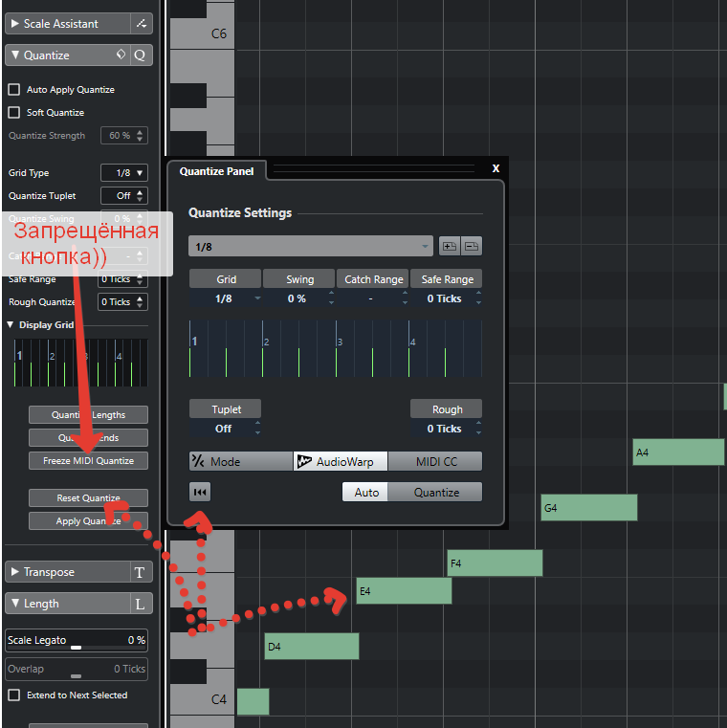Select the A4 note in the key editor
Image resolution: width=727 pixels, height=728 pixels.
679,452
